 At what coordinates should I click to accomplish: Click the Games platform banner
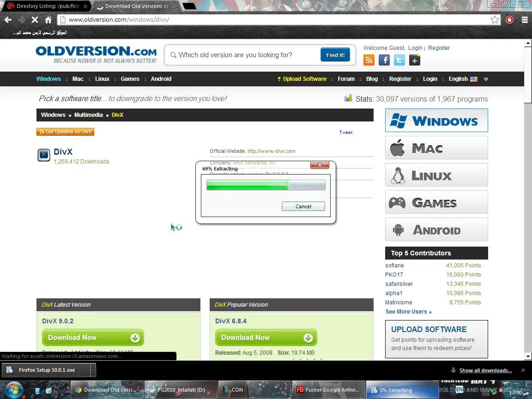pyautogui.click(x=436, y=202)
